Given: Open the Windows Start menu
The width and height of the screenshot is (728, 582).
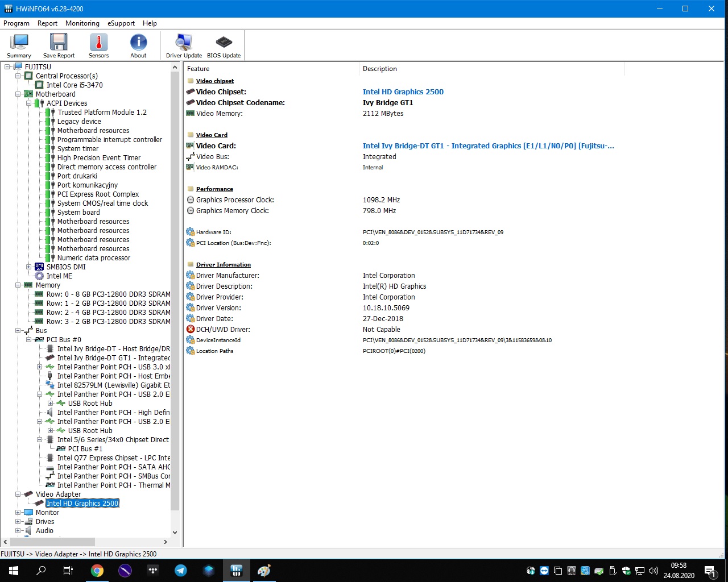Looking at the screenshot, I should pyautogui.click(x=14, y=571).
